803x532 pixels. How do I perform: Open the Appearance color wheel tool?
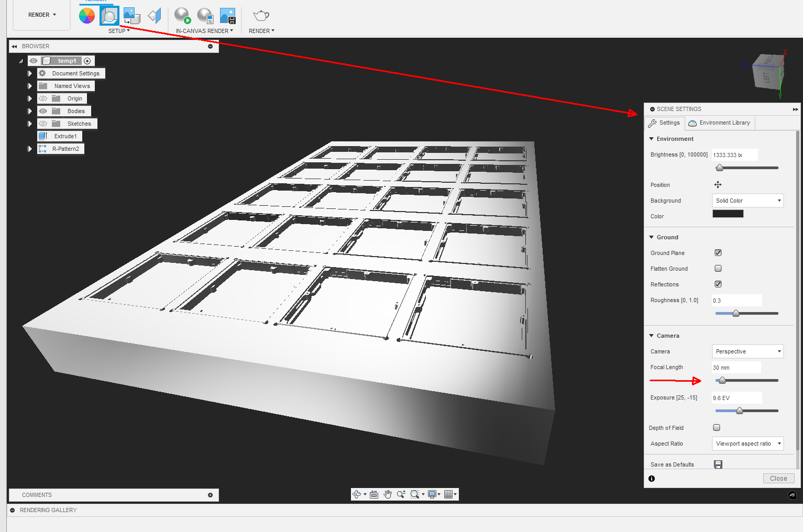tap(86, 15)
